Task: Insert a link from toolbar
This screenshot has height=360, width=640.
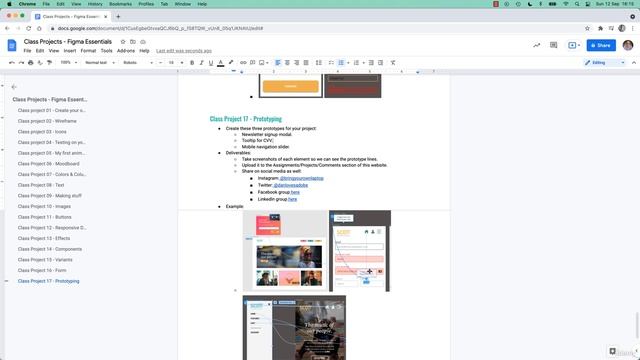Action: tap(243, 63)
